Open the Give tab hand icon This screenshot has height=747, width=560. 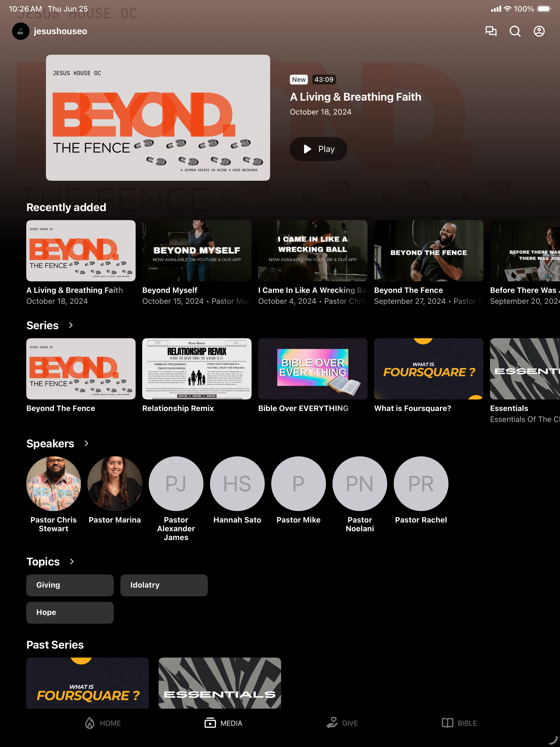tap(332, 723)
